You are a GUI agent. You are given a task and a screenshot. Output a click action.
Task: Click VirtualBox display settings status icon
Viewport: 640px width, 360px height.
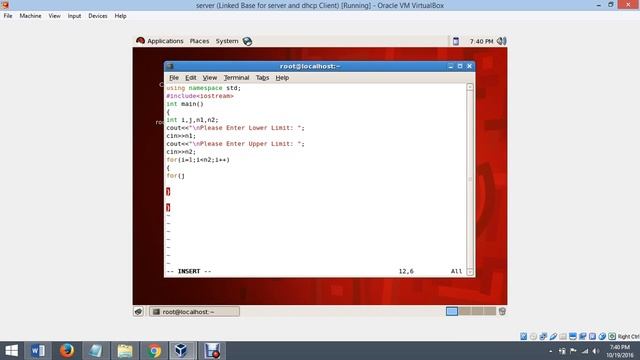tap(573, 336)
